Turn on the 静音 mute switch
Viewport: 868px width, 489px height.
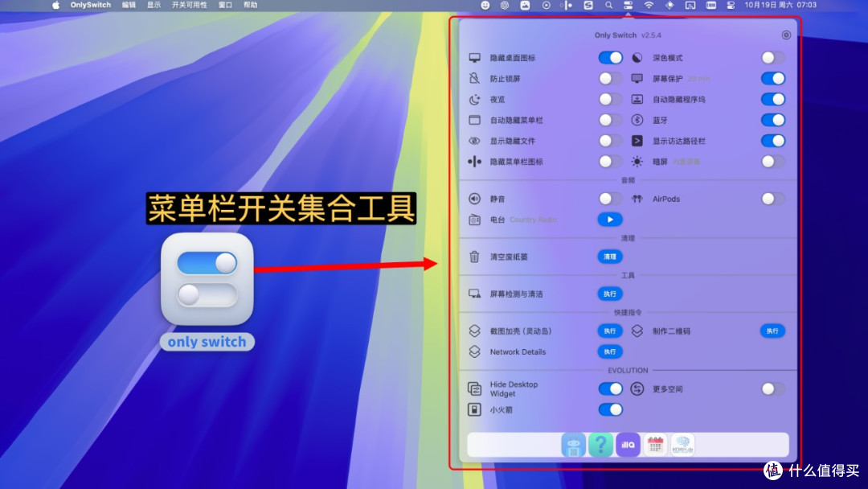pos(610,199)
